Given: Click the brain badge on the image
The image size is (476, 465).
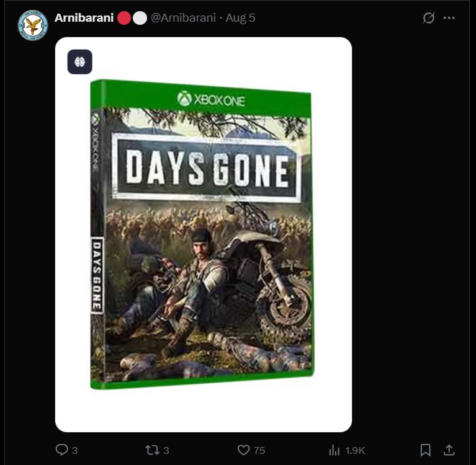Looking at the screenshot, I should [x=80, y=62].
